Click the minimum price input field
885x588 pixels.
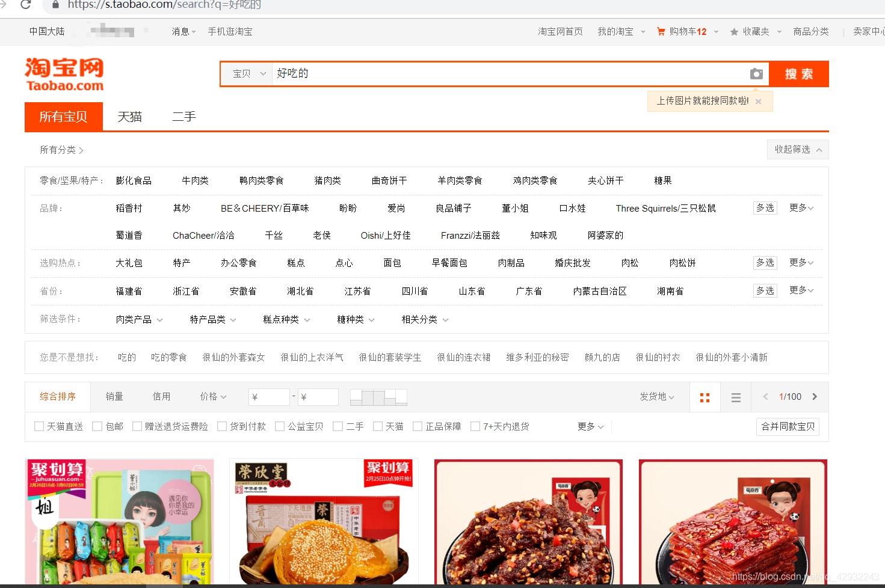click(x=269, y=397)
